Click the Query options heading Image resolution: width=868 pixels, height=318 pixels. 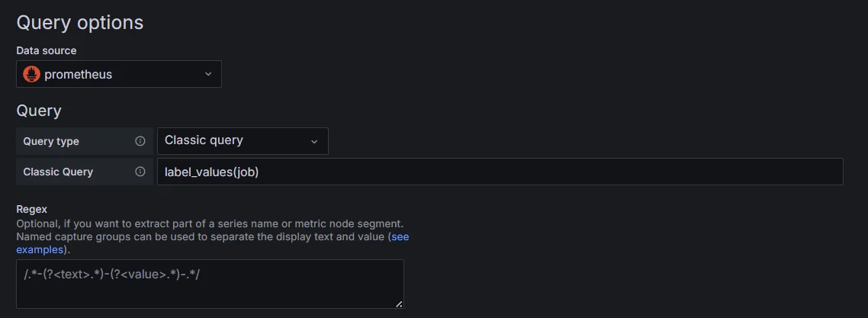pos(80,23)
